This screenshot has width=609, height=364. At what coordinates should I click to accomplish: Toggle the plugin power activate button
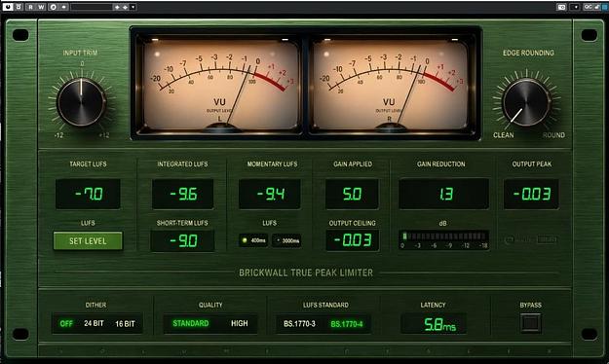8,7
